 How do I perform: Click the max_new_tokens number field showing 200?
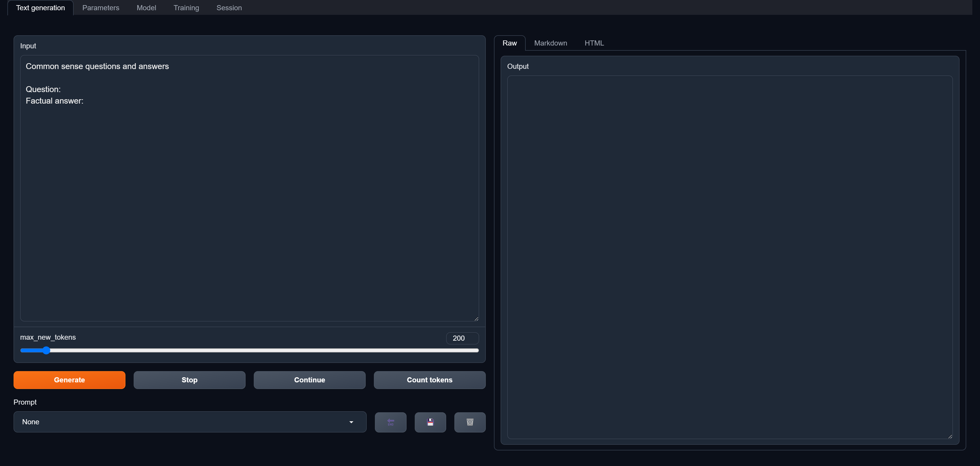(462, 338)
